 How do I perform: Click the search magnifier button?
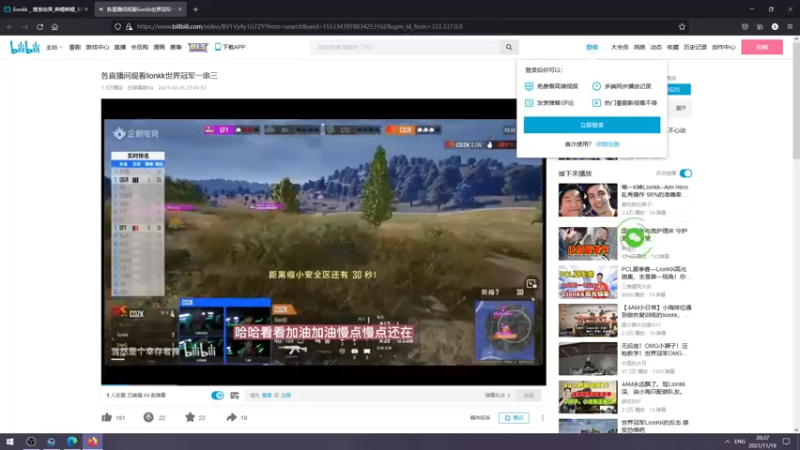click(509, 47)
